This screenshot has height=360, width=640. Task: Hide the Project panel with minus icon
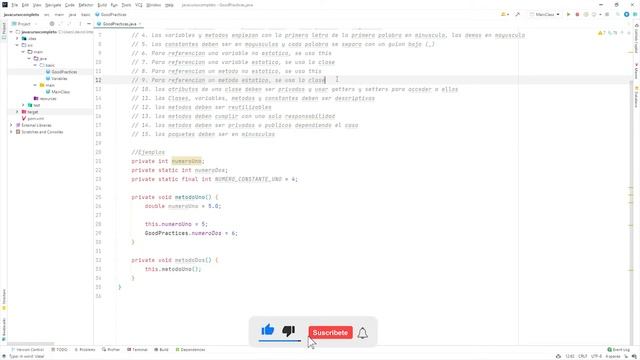[89, 24]
